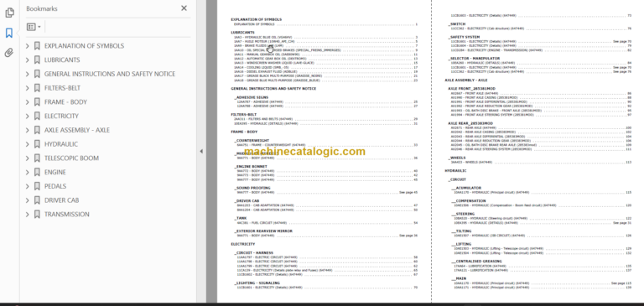This screenshot has width=644, height=306.
Task: Expand the PEDALS bookmark chevron
Action: point(28,186)
